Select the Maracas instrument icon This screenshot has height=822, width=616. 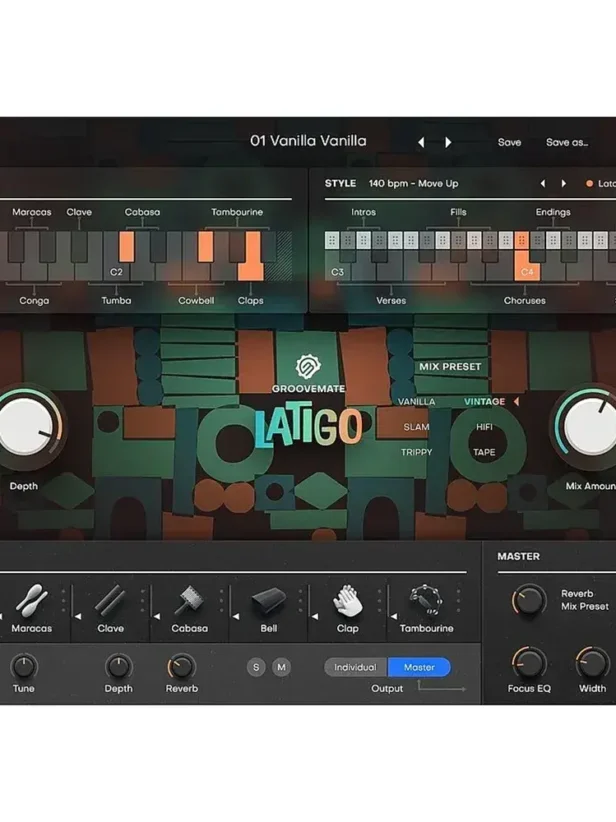31,601
